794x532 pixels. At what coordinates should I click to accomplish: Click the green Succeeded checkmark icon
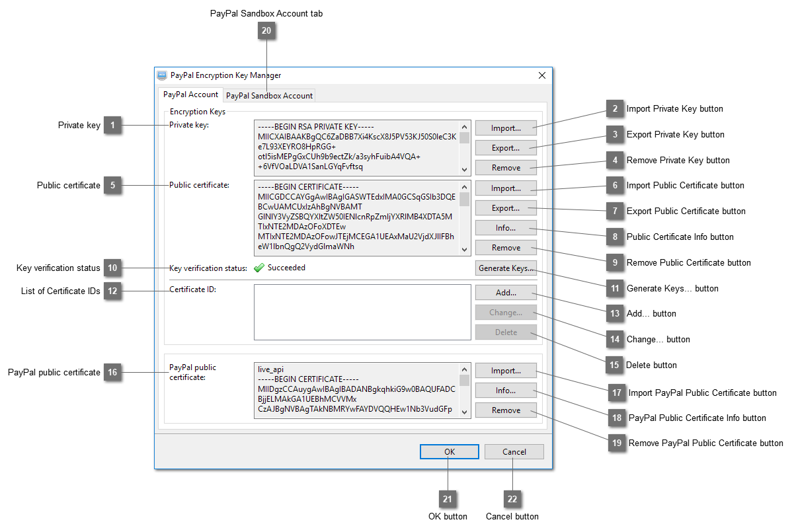[x=259, y=268]
